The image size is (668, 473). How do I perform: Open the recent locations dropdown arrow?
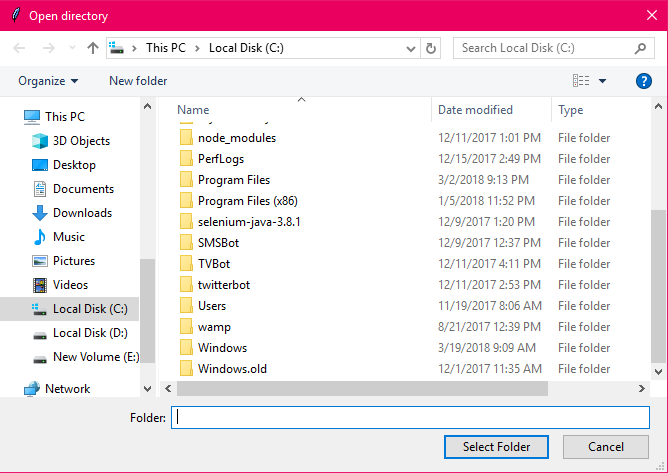[x=72, y=48]
